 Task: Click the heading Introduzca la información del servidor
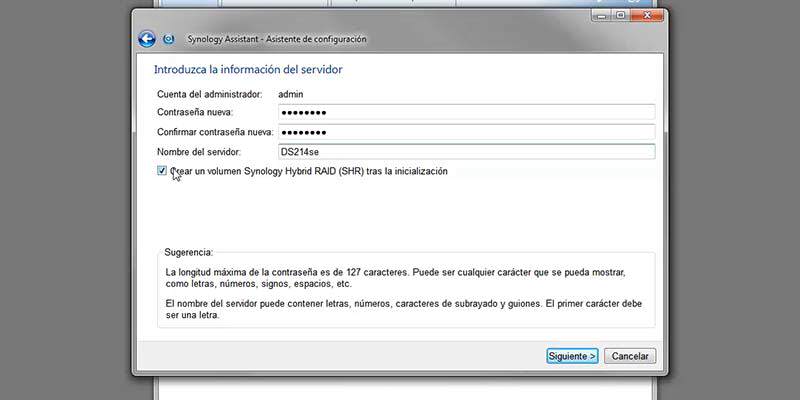(248, 69)
